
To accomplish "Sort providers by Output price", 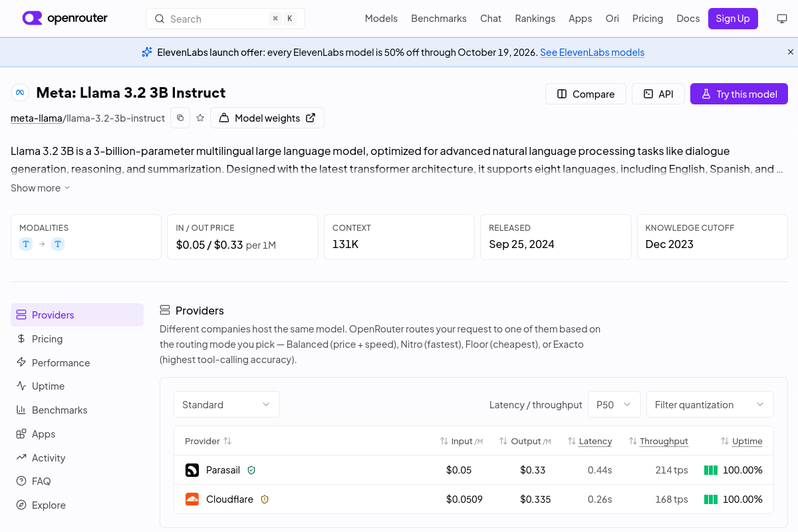I will pos(525,441).
